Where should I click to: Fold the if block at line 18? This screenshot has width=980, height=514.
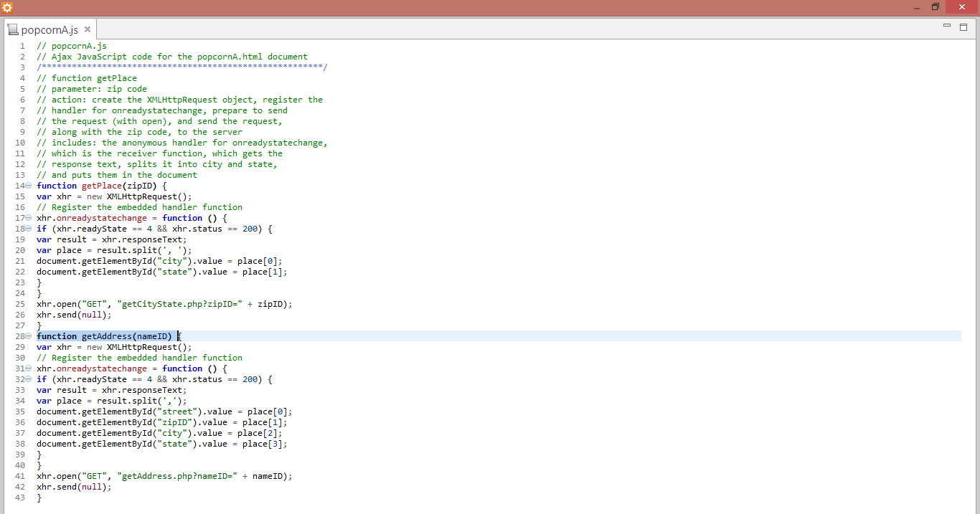pos(29,229)
